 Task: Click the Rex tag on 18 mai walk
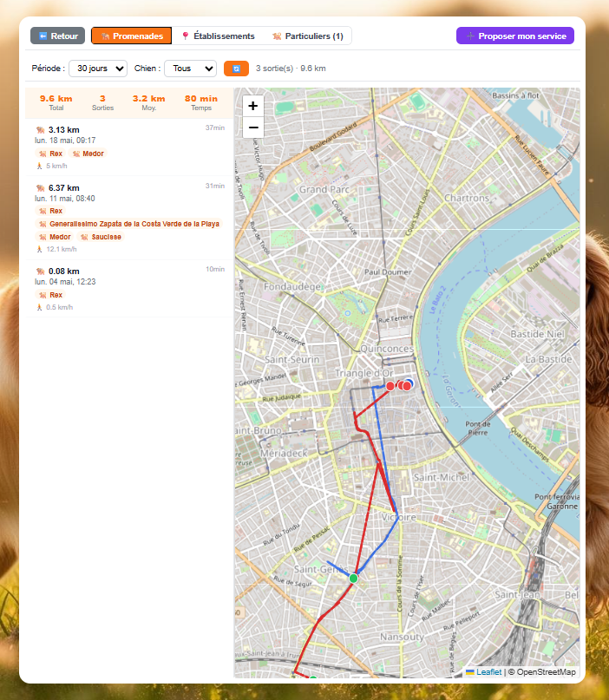[50, 154]
